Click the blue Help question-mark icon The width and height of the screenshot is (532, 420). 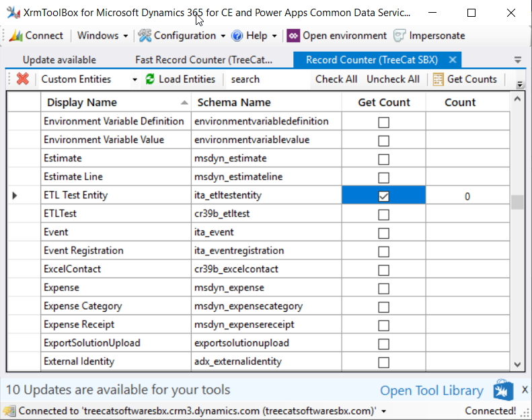pyautogui.click(x=237, y=36)
